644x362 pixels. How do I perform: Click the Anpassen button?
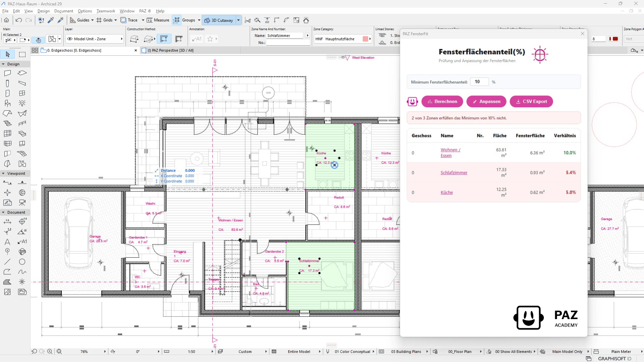[x=486, y=102]
